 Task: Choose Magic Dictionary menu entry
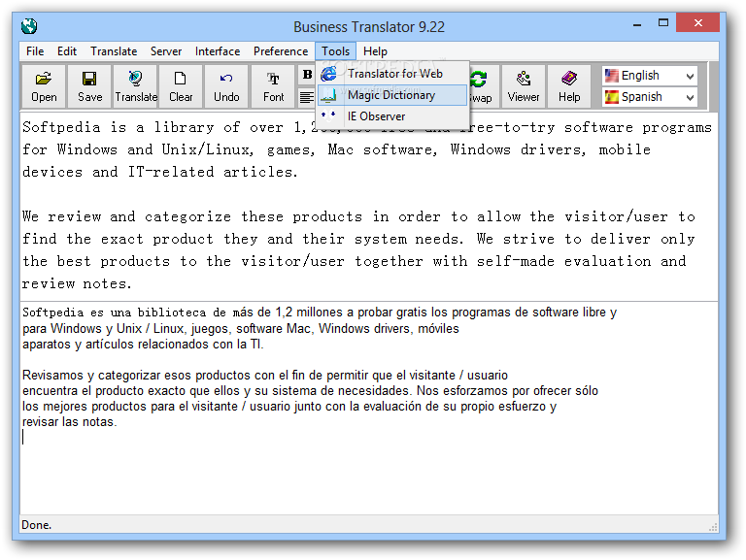(392, 95)
